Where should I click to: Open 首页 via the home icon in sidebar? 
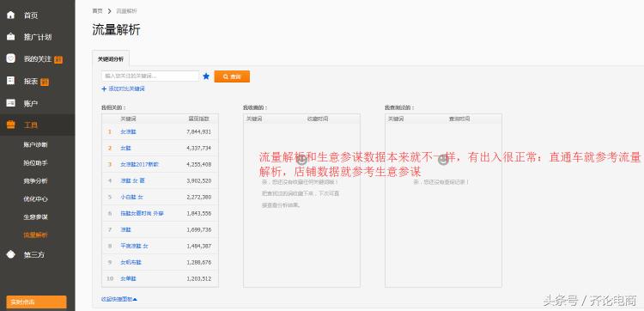[x=10, y=15]
